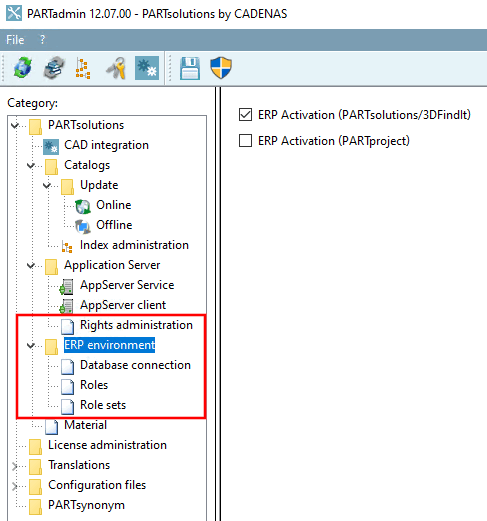Select AppServer Service tree item
The image size is (487, 521).
tap(127, 285)
